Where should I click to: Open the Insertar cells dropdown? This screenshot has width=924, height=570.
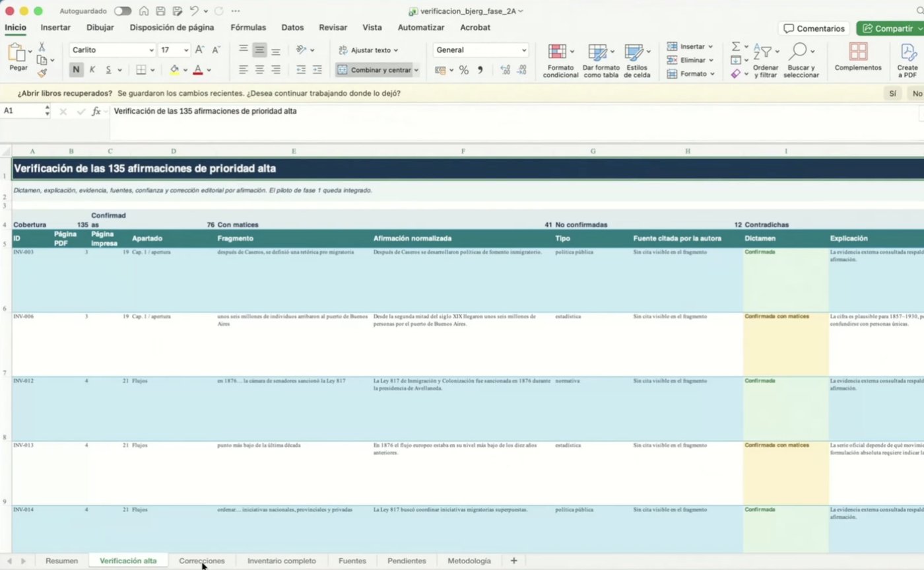click(690, 46)
